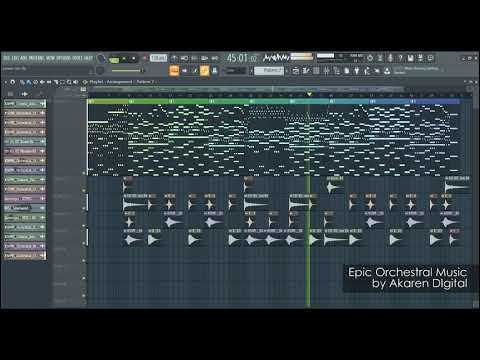The height and width of the screenshot is (360, 480).
Task: Select the Playlist Delete tool
Action: coord(35,82)
